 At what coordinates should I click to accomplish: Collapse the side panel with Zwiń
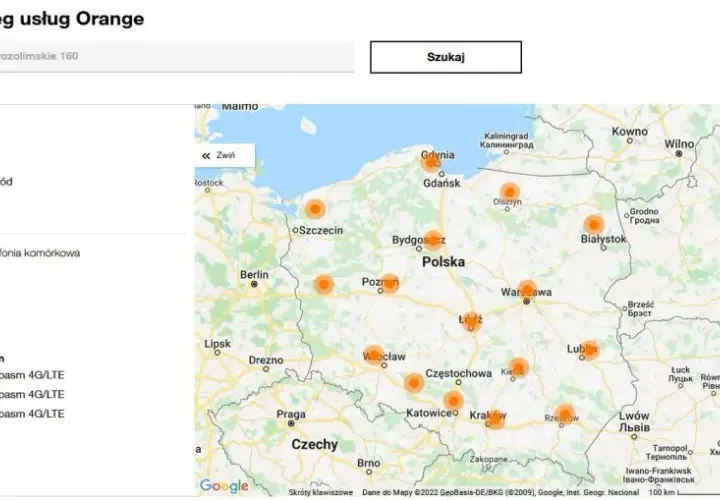coord(225,155)
